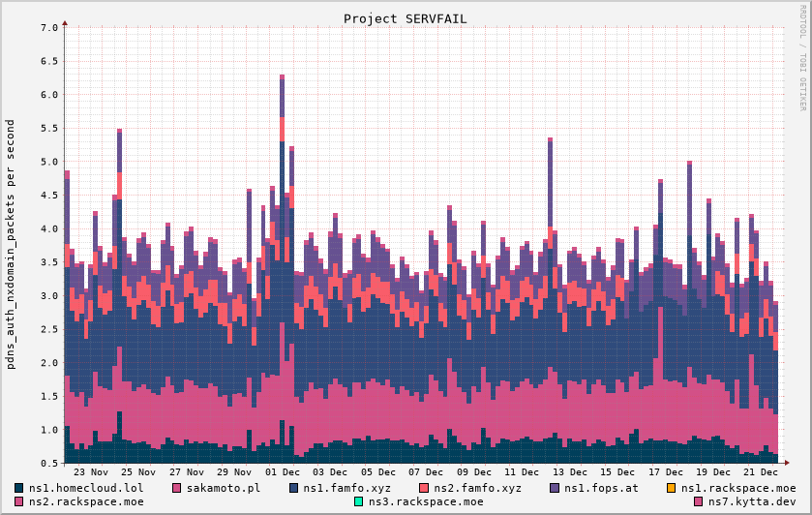Screen dimensions: 812x515
Task: Click the sakamoto.pl legend color swatch
Action: coord(177,488)
